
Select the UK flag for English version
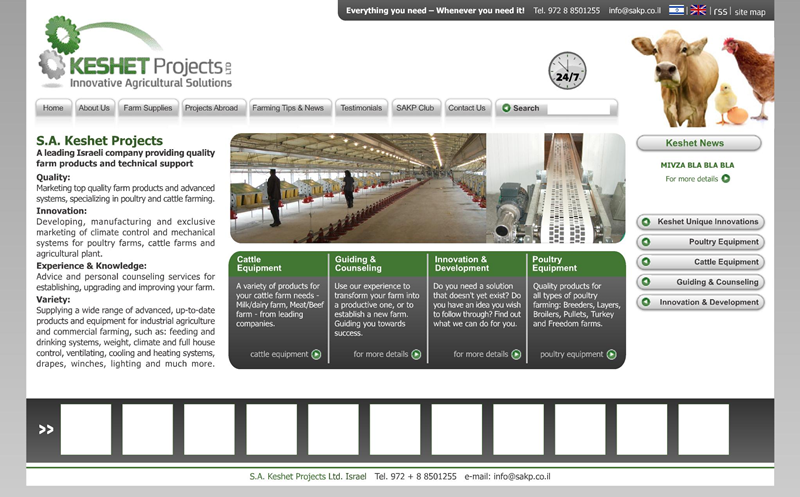pyautogui.click(x=698, y=10)
